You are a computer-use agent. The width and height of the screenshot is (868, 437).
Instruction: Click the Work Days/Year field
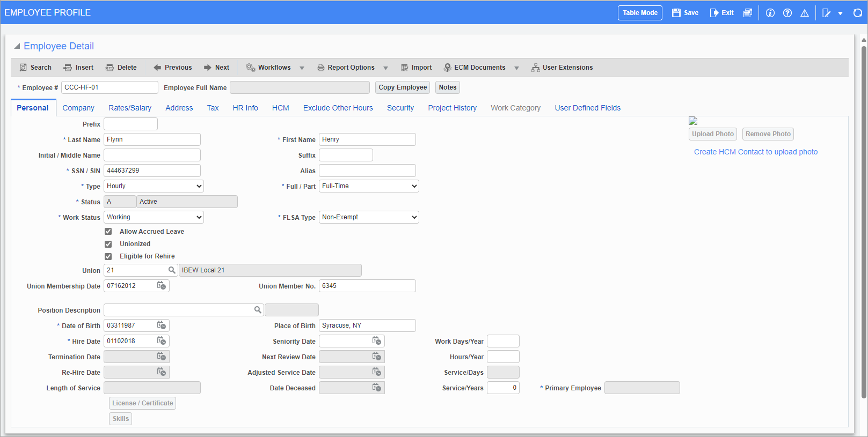(x=503, y=341)
